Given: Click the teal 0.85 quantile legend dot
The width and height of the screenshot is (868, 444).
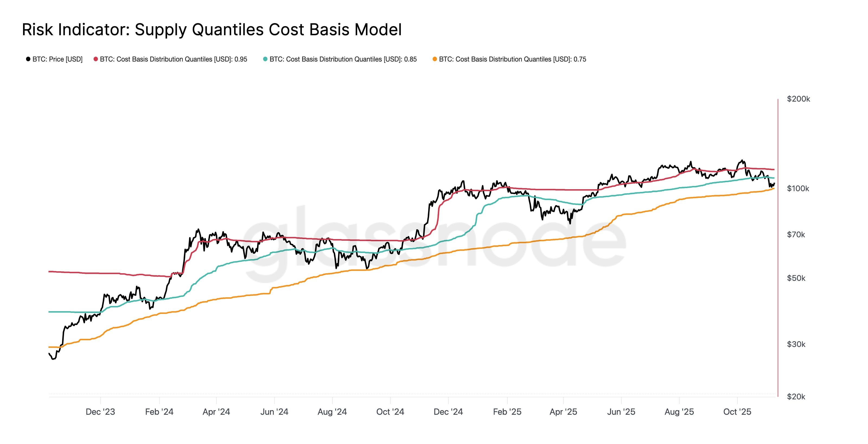Looking at the screenshot, I should pos(265,59).
